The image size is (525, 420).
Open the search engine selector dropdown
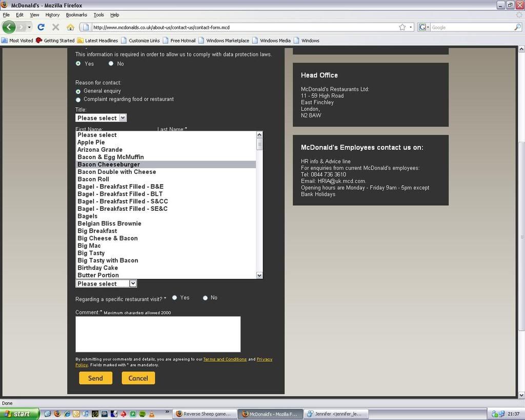(424, 27)
